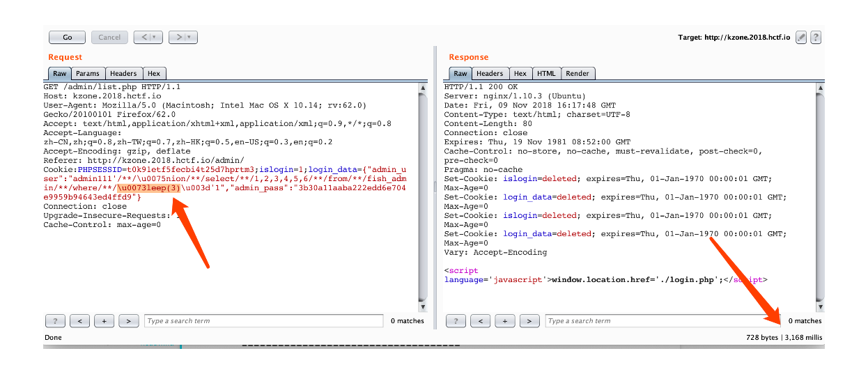Click the '728 bytes | 3,168 millis' status

(784, 338)
